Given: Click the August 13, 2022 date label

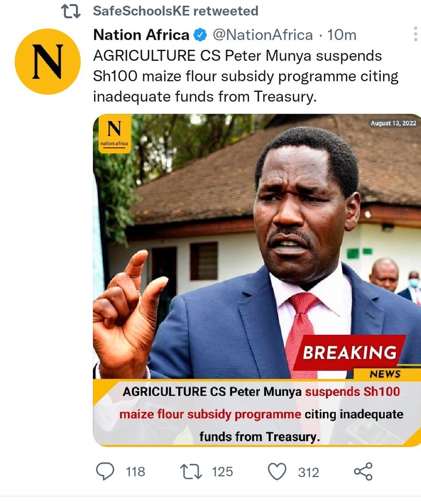Looking at the screenshot, I should point(394,123).
